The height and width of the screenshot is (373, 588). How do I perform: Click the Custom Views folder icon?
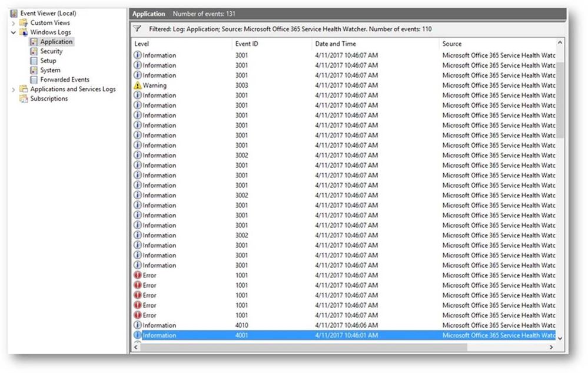pos(24,23)
